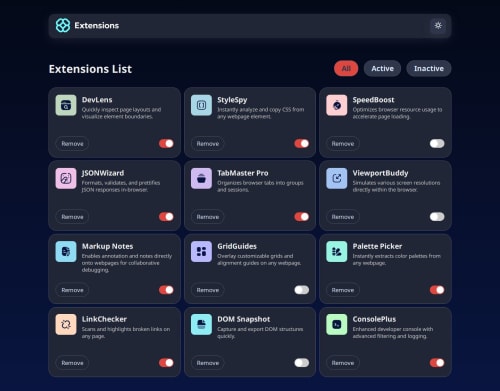The image size is (500, 391).
Task: Enable the DOM Snapshot toggle
Action: 302,363
